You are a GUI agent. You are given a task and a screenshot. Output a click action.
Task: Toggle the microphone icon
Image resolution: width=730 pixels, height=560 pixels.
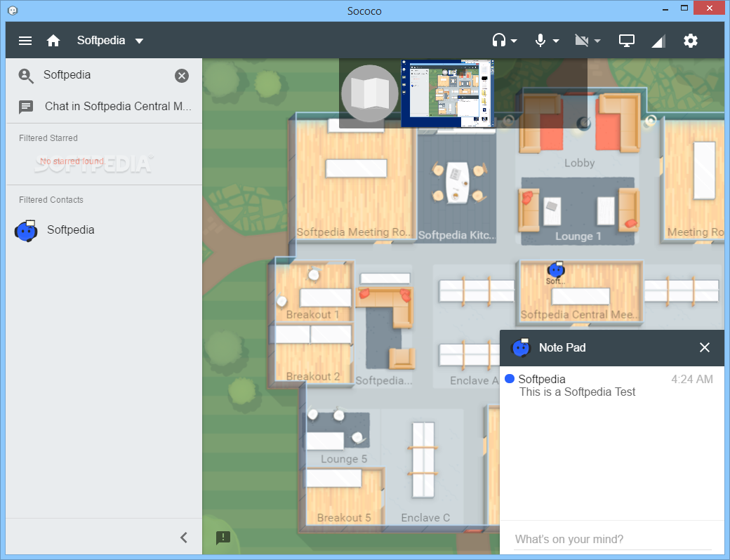(x=540, y=41)
